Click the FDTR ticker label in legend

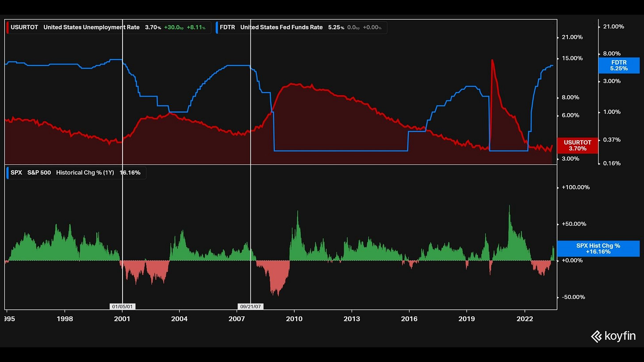227,27
